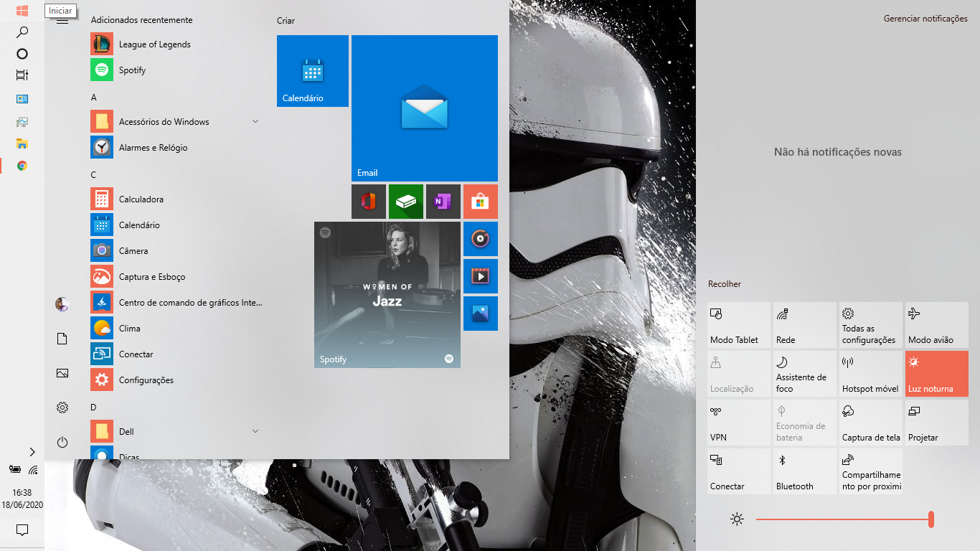The height and width of the screenshot is (551, 980).
Task: Click Recolher to collapse quick actions
Action: [724, 284]
